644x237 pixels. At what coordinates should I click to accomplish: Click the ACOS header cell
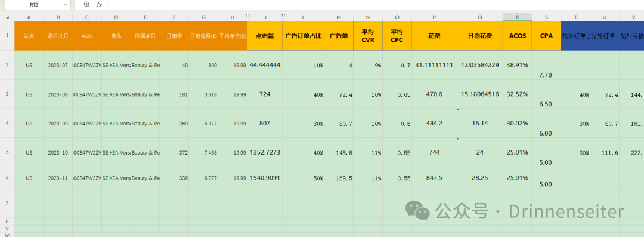pyautogui.click(x=517, y=36)
